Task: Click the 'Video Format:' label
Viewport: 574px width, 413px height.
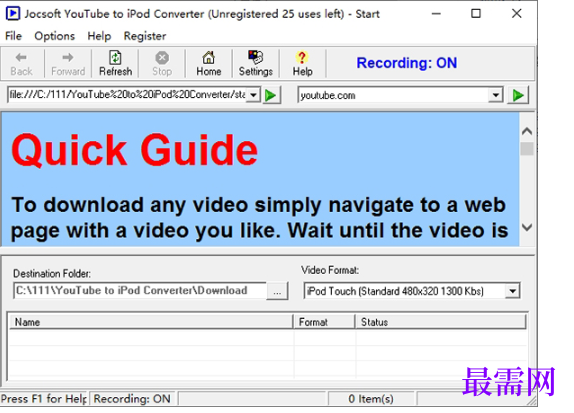Action: (330, 270)
